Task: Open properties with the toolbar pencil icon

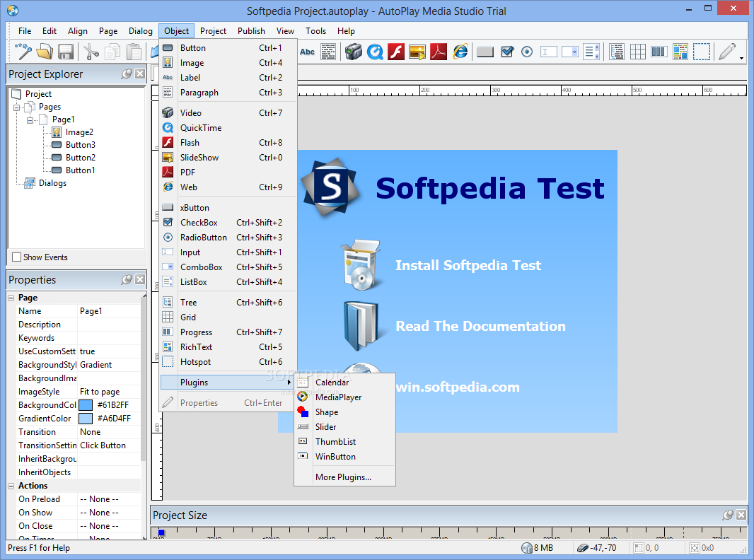Action: (x=727, y=52)
